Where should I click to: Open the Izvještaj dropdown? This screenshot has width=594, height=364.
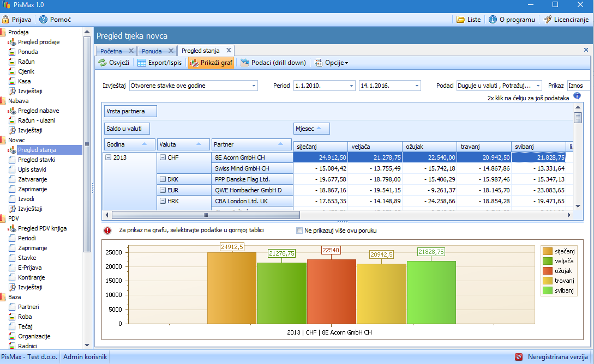click(x=254, y=86)
